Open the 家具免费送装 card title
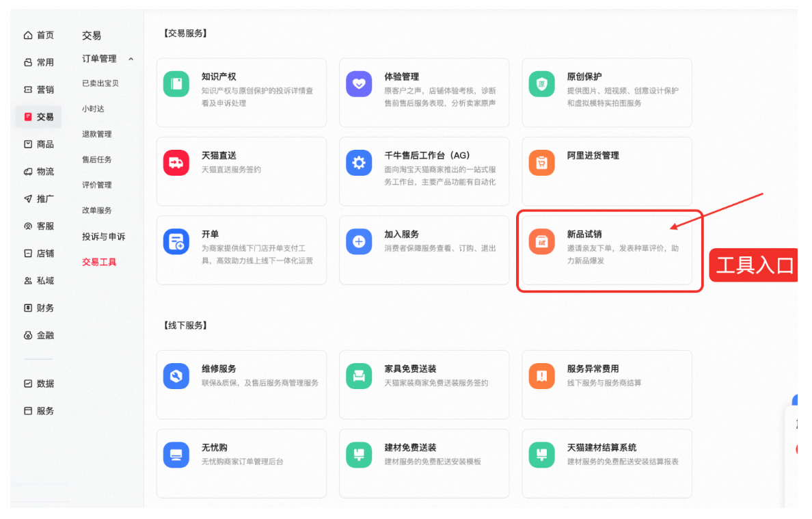Viewport: 812px width, 519px height. (410, 369)
